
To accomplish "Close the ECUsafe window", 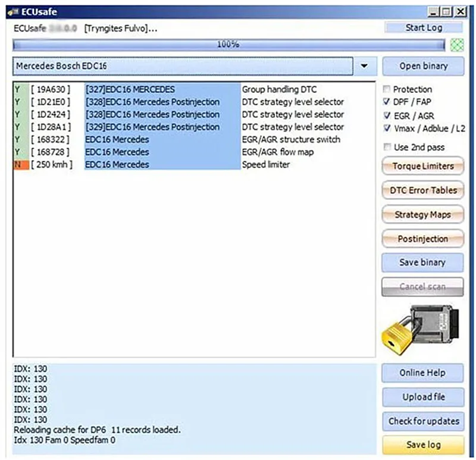I will click(x=461, y=12).
